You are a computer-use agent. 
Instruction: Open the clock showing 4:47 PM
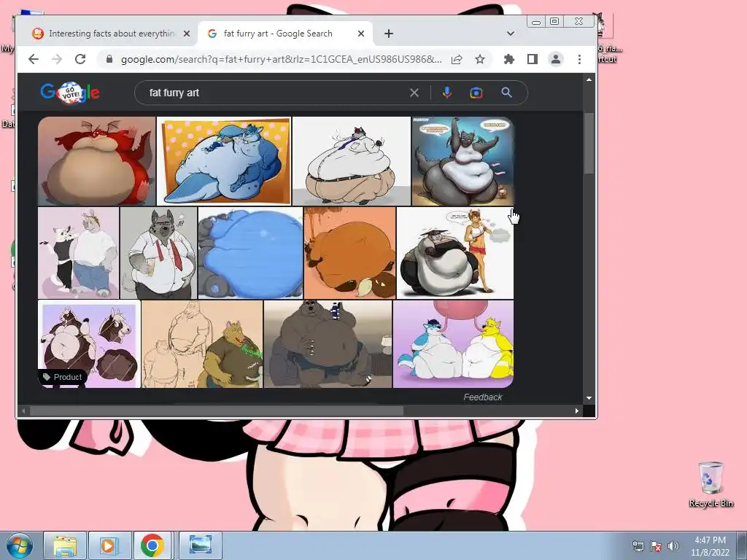coord(710,545)
